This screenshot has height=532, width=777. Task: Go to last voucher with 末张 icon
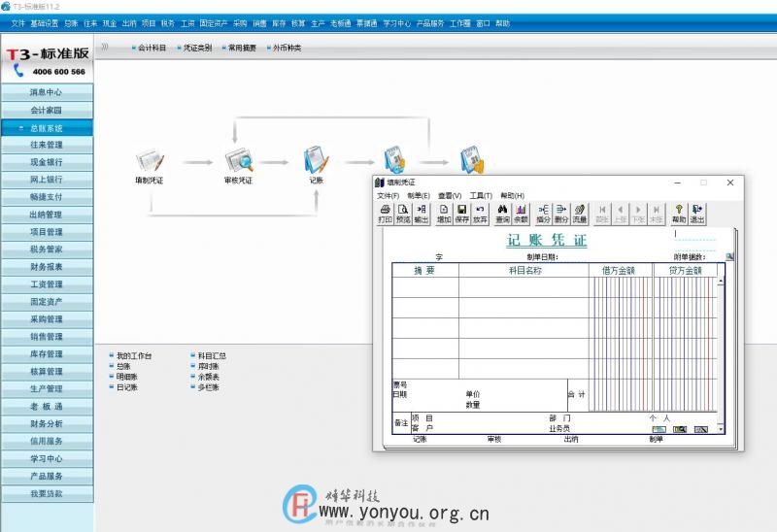(x=657, y=214)
